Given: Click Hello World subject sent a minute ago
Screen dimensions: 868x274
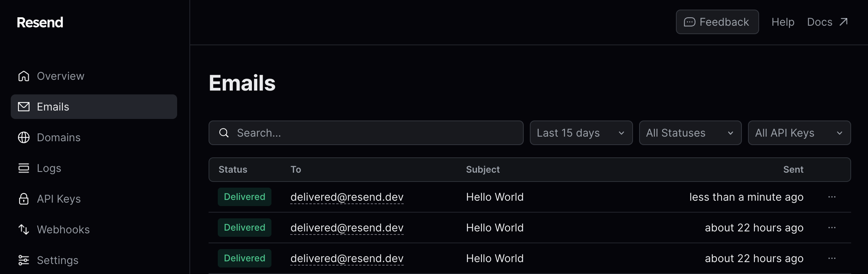Looking at the screenshot, I should [495, 197].
